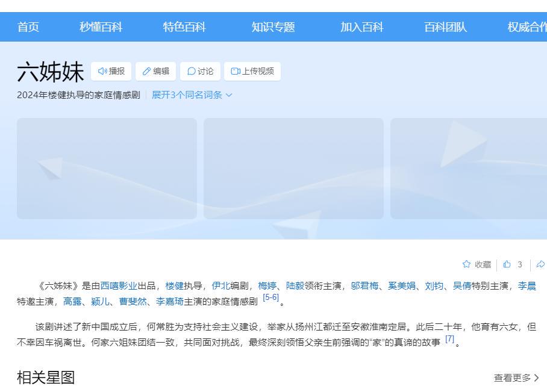Viewport: 547px width, 392px height.
Task: Click the reference citation [5-6]
Action: tap(270, 297)
